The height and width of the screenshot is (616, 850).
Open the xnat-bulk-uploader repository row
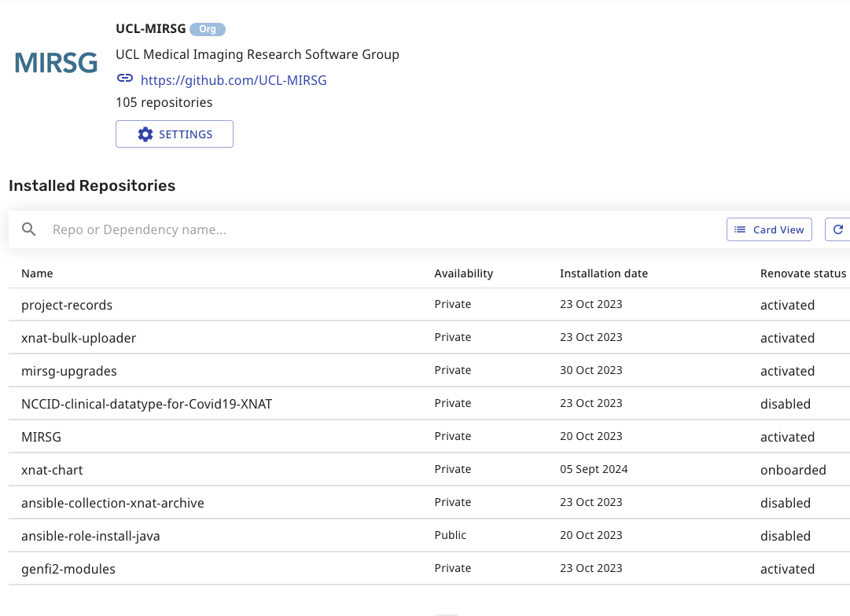[x=79, y=338]
